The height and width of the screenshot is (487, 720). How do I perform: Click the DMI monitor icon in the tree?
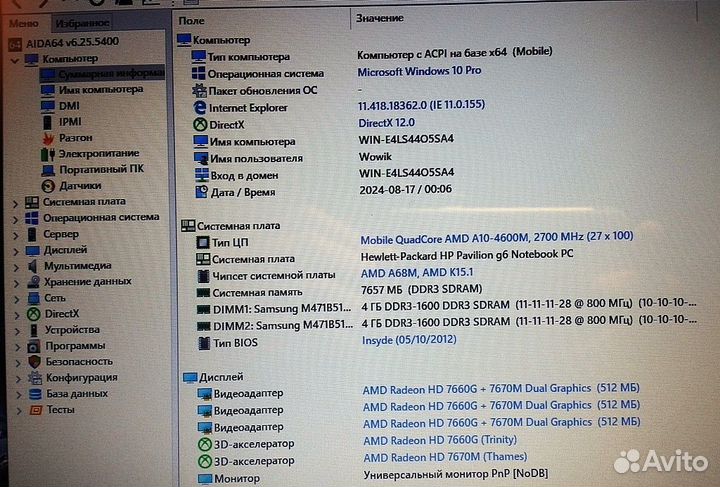click(47, 106)
